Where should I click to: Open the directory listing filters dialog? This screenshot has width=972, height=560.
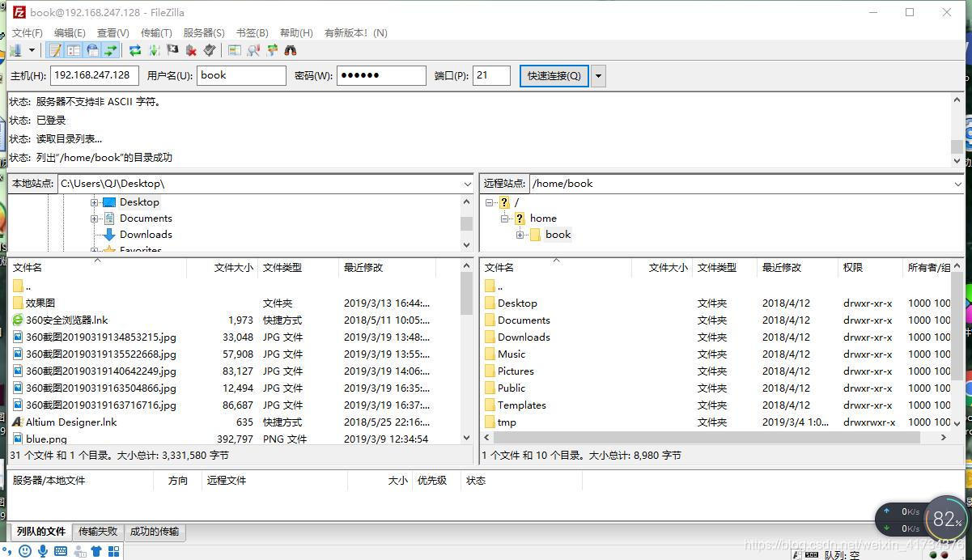pos(235,50)
